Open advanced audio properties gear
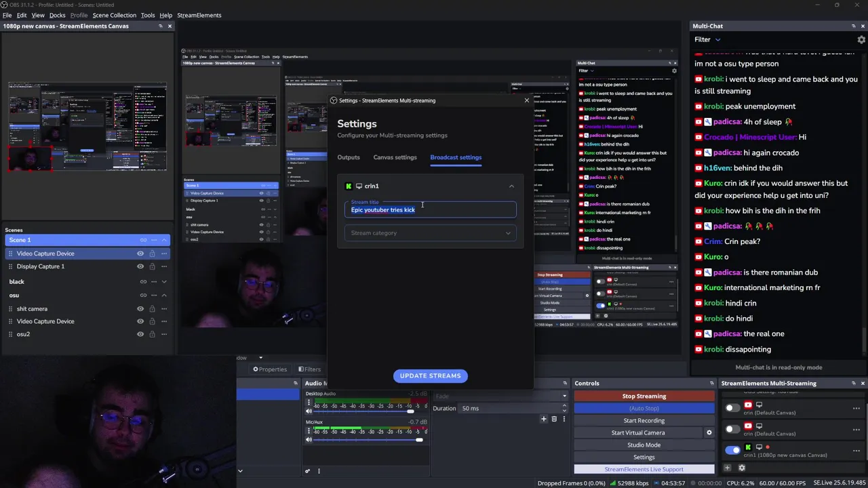Viewport: 868px width, 488px height. 307,471
